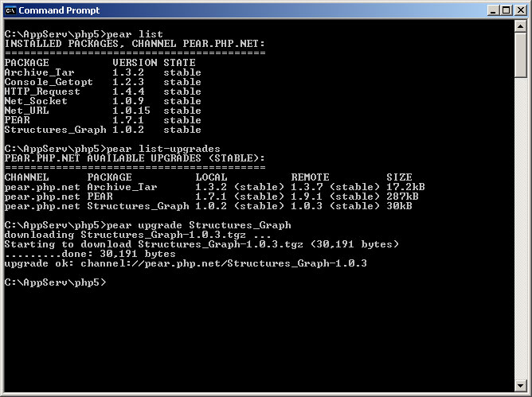Click the REMOTE column header
This screenshot has height=397, width=532.
(310, 177)
